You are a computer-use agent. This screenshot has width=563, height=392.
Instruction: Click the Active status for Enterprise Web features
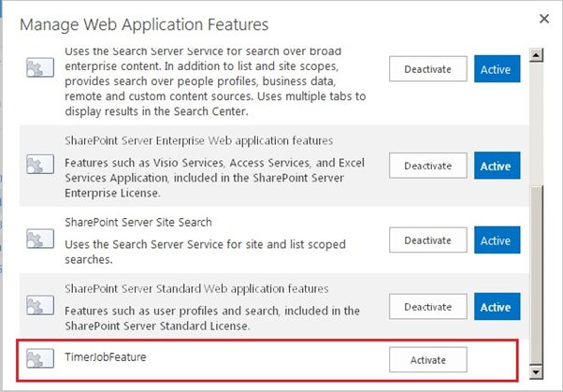pos(496,166)
